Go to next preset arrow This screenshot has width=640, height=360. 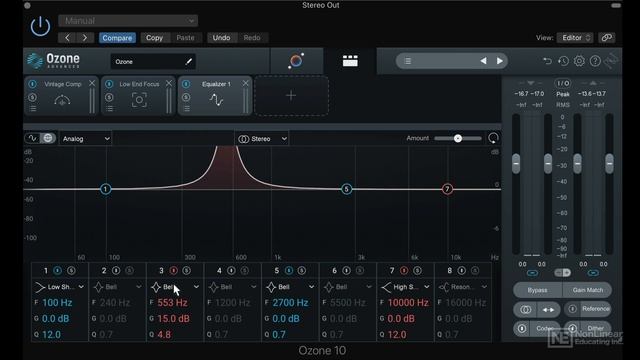click(x=500, y=61)
